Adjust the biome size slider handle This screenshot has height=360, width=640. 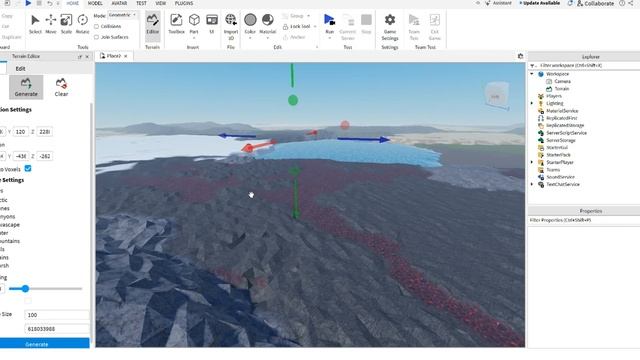pyautogui.click(x=25, y=289)
